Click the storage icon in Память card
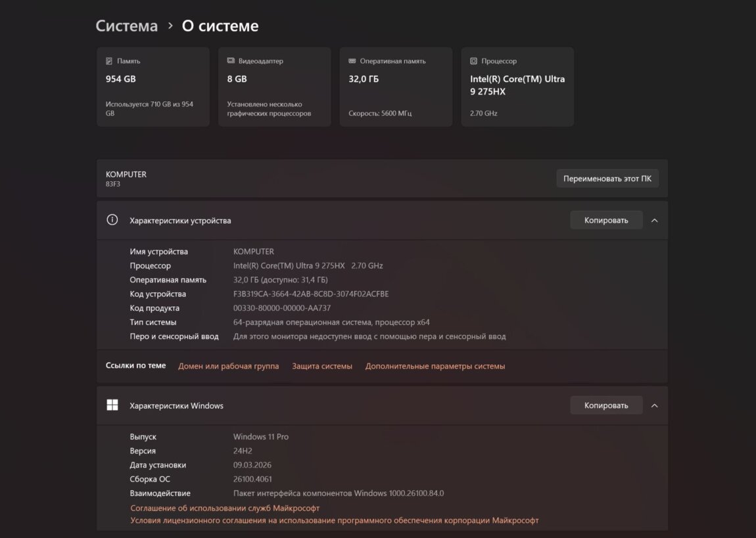This screenshot has height=538, width=756. 109,61
